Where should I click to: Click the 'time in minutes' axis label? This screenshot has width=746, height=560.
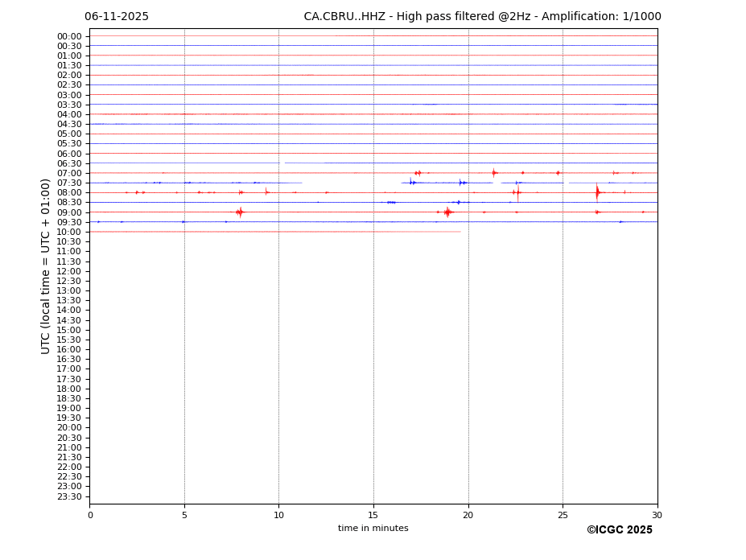373,529
